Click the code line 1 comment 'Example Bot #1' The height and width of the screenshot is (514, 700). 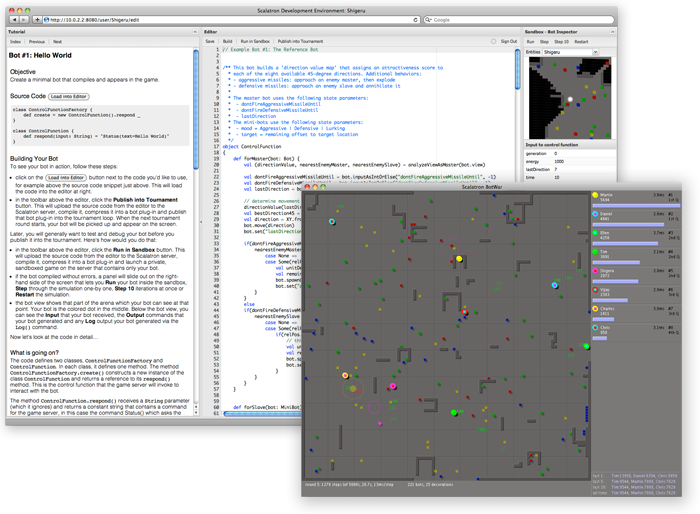point(270,50)
